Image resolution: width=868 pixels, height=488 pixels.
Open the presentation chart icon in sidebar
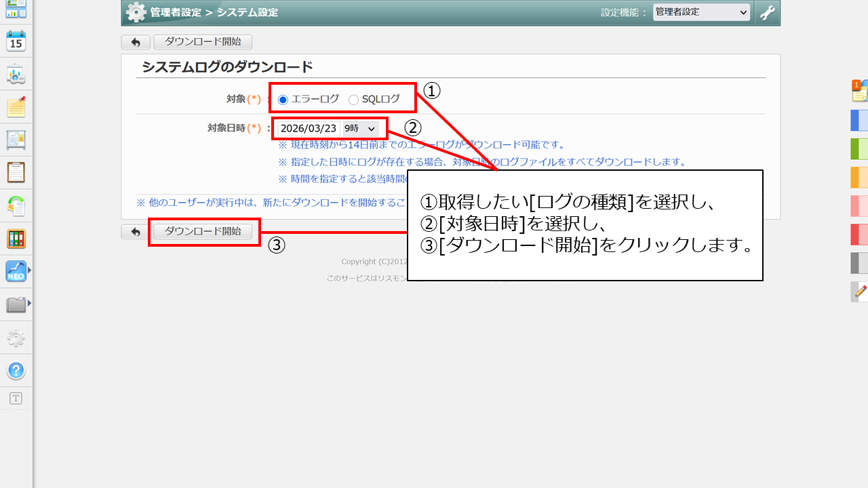click(16, 75)
